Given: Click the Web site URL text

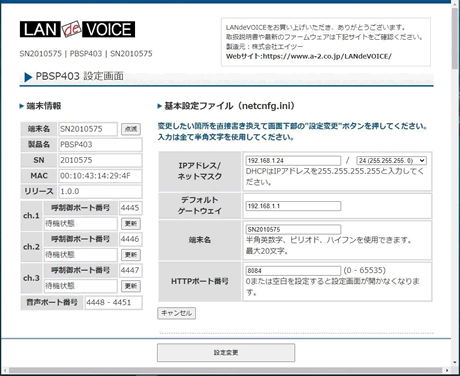Looking at the screenshot, I should 309,56.
